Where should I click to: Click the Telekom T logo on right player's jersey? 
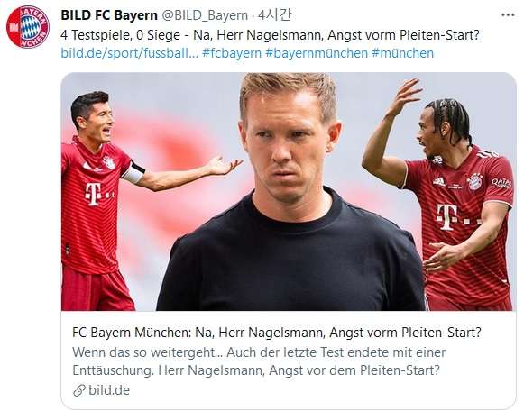point(447,216)
